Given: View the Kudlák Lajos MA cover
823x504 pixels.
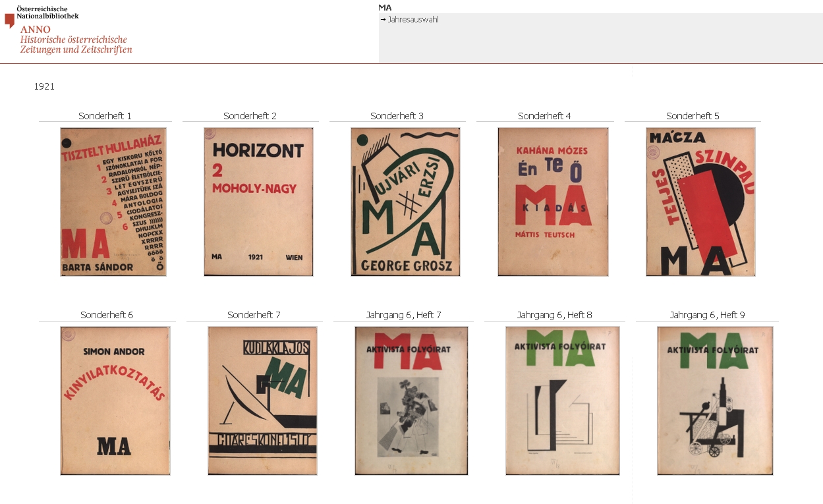Looking at the screenshot, I should (262, 401).
